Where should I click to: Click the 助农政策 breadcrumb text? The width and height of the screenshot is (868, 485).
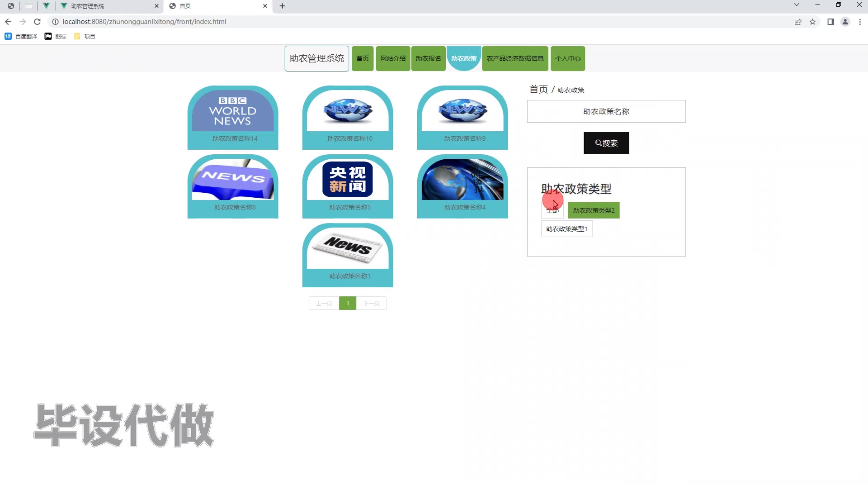click(571, 90)
